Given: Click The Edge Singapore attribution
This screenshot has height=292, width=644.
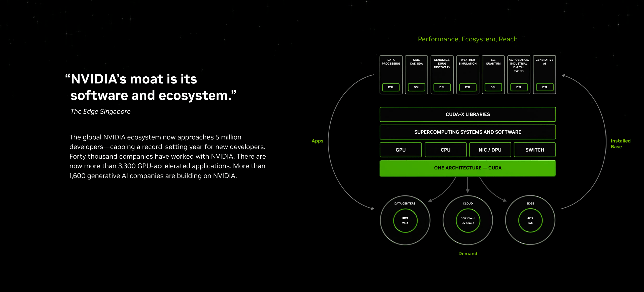Looking at the screenshot, I should [x=100, y=111].
